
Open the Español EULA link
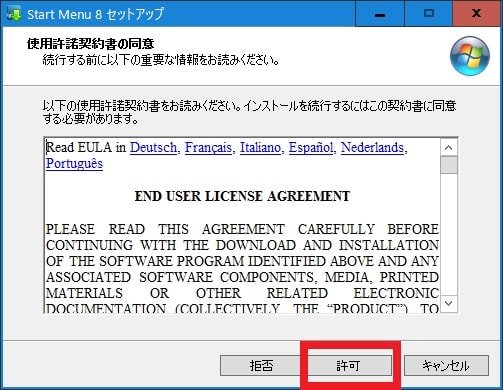311,147
